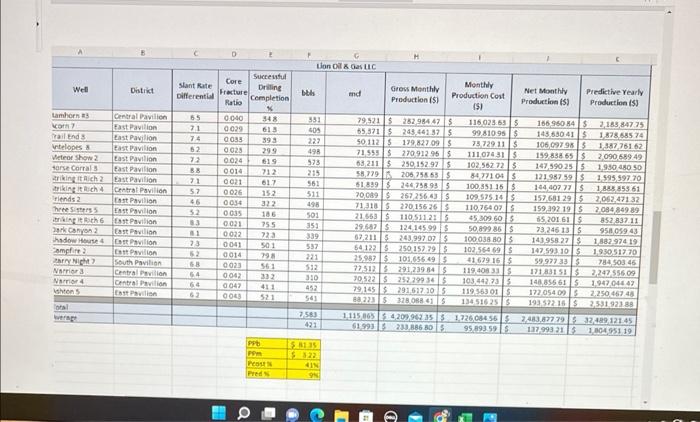Open Microsoft Store from the taskbar
Image resolution: width=700 pixels, height=422 pixels.
coord(366,416)
